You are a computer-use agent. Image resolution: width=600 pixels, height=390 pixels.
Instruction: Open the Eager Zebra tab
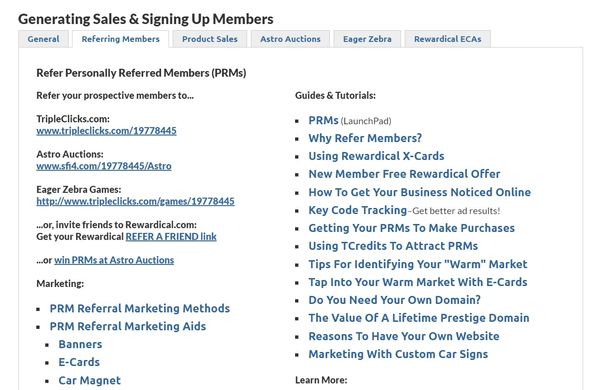click(x=367, y=39)
